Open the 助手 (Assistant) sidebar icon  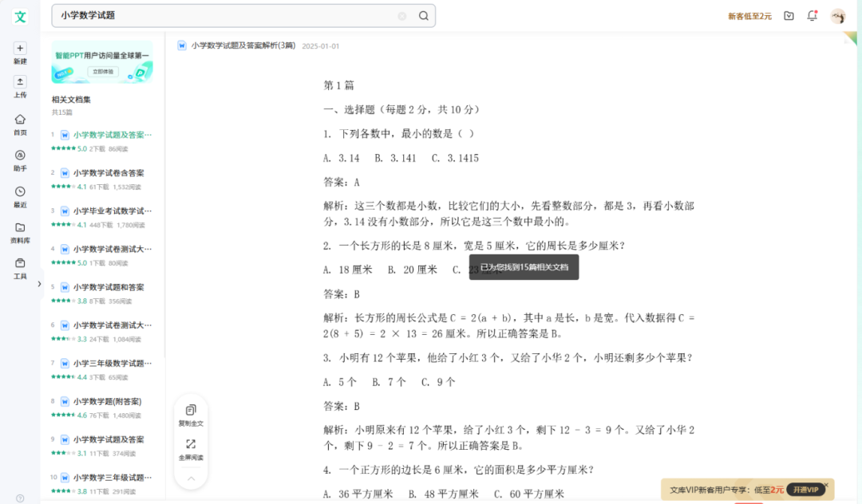20,156
